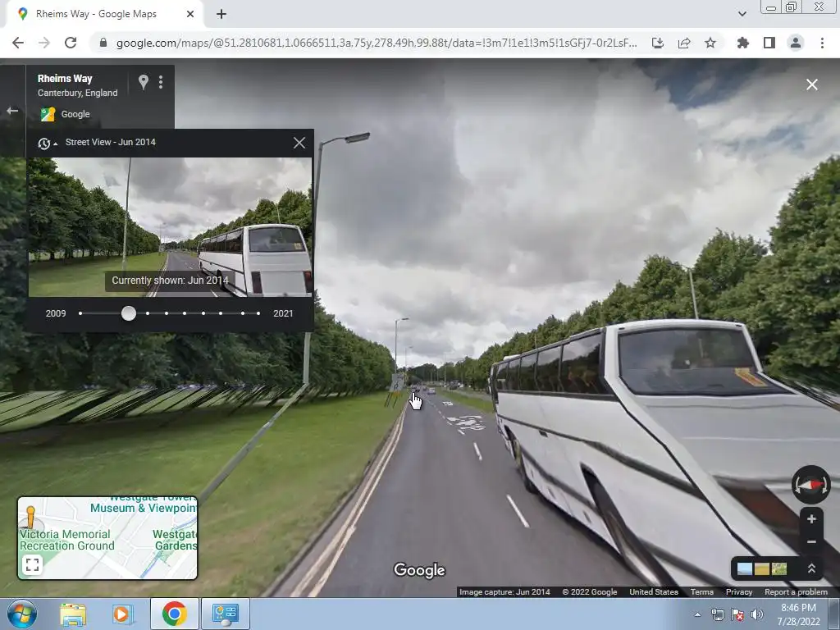Close the Street View time travel panel
The height and width of the screenshot is (630, 840).
(299, 143)
